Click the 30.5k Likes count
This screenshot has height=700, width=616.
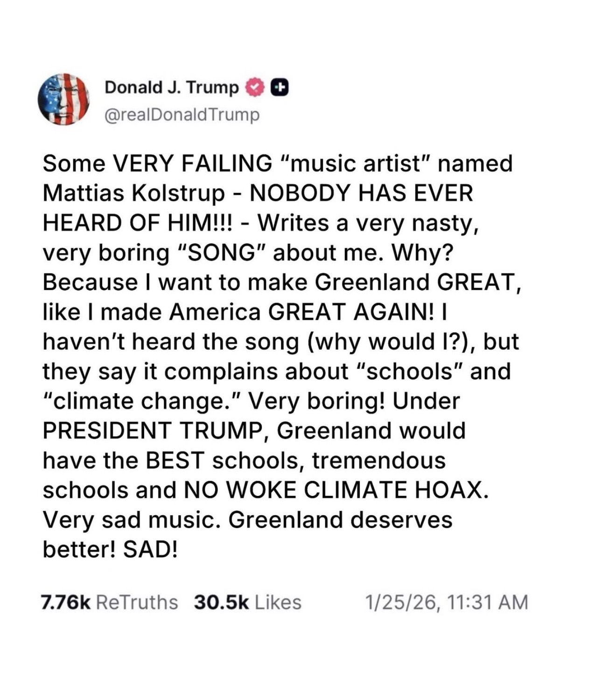point(221,602)
